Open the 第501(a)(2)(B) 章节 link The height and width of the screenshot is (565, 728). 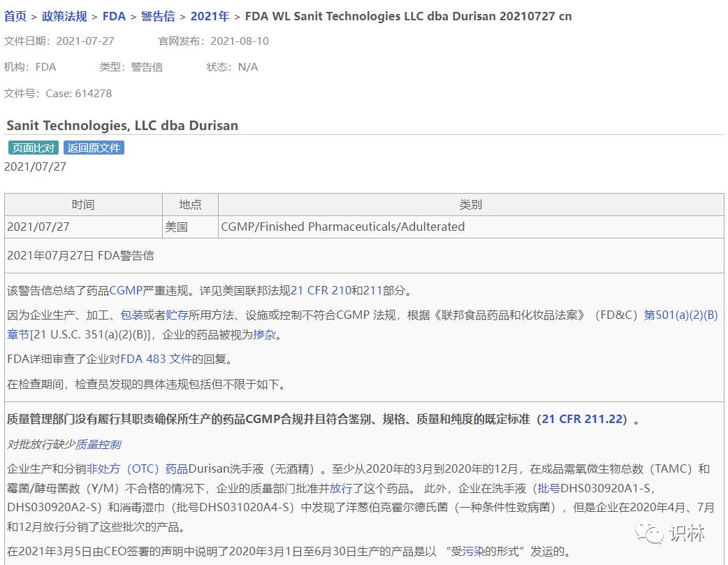[680, 315]
